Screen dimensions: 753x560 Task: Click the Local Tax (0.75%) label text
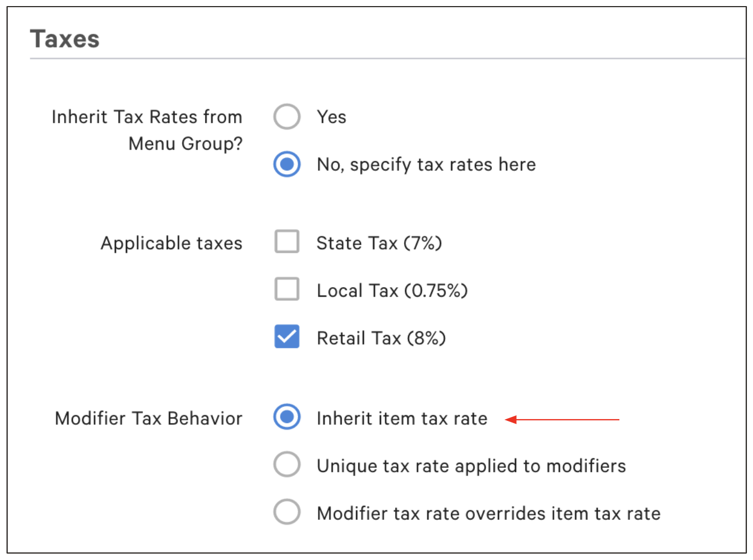pyautogui.click(x=392, y=289)
